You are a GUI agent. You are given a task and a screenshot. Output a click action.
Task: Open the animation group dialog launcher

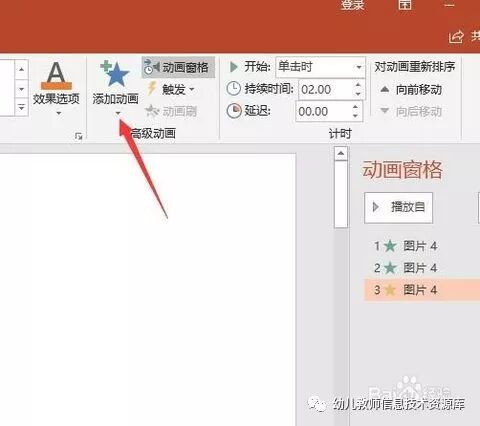[x=79, y=136]
